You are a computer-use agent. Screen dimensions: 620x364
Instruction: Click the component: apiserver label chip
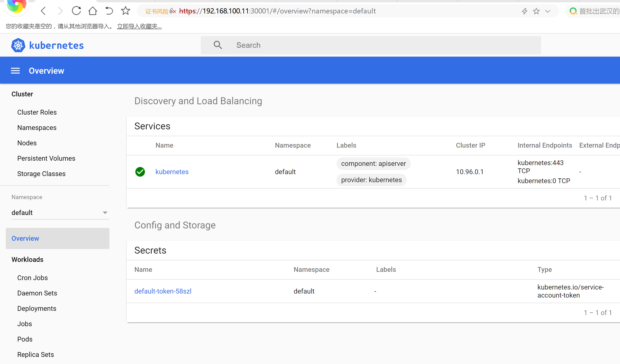point(374,164)
